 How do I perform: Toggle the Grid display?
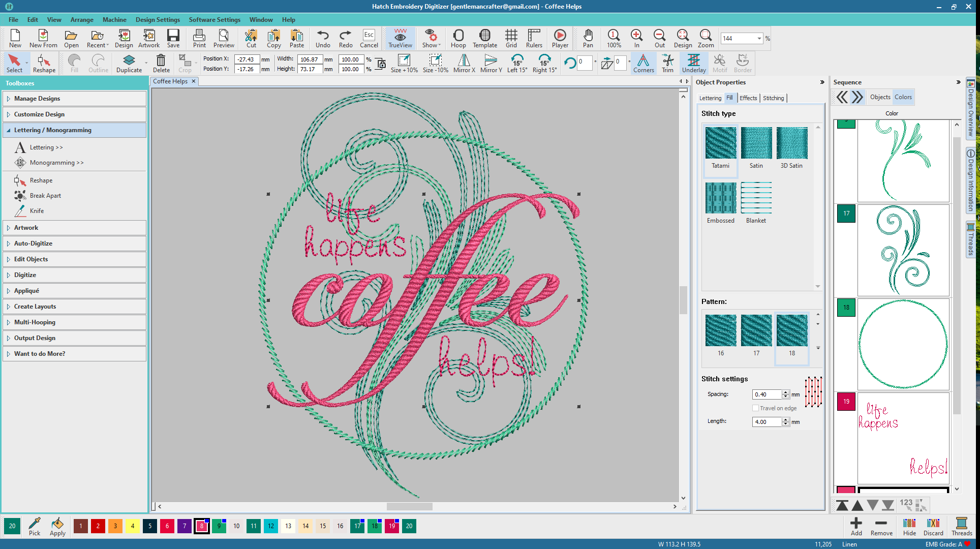(511, 38)
